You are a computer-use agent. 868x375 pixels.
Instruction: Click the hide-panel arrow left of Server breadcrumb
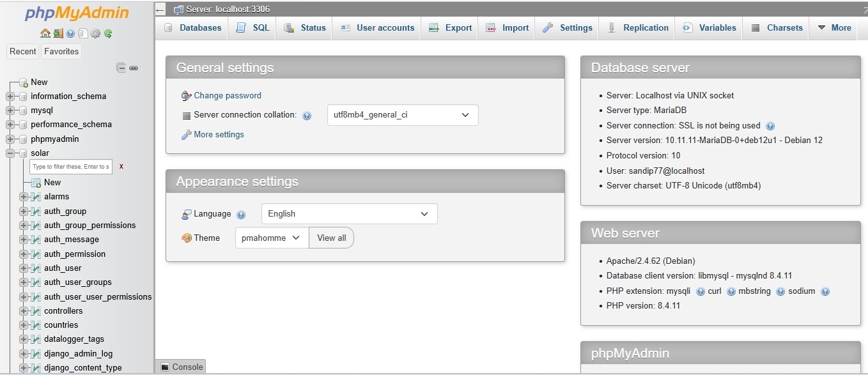point(160,10)
